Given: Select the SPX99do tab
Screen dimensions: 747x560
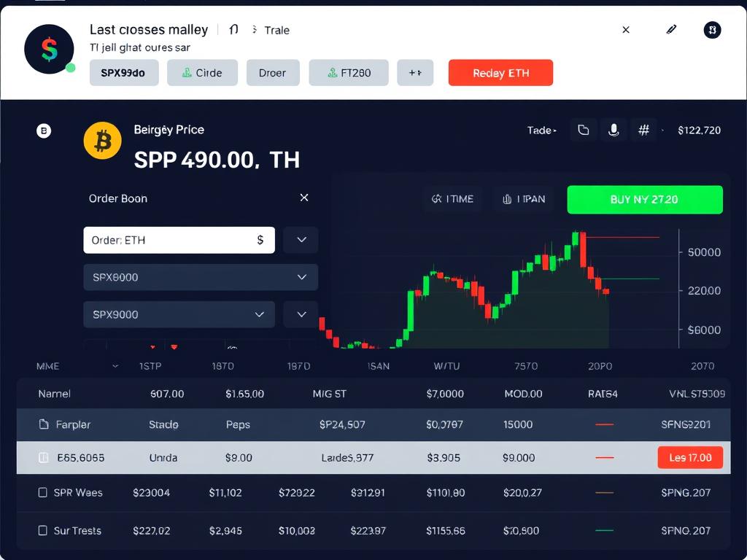Looking at the screenshot, I should [x=123, y=73].
